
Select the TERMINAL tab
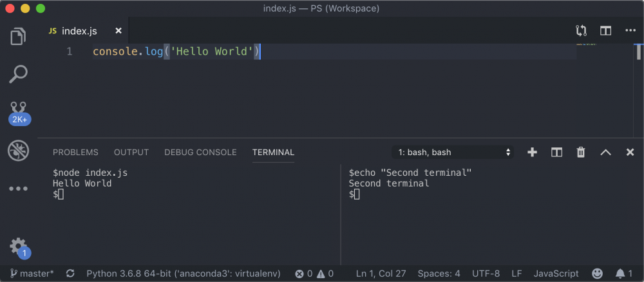point(273,153)
